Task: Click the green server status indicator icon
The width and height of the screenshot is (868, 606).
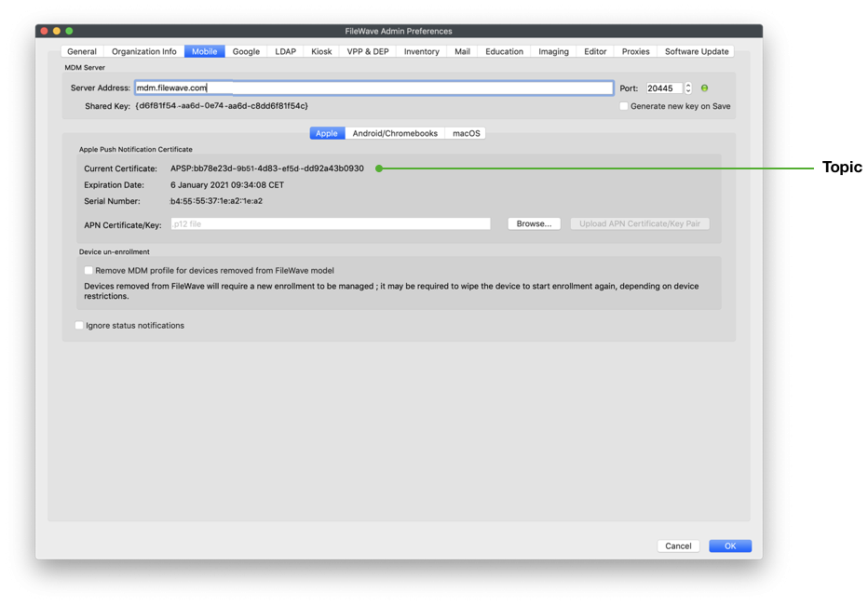Action: [x=704, y=88]
